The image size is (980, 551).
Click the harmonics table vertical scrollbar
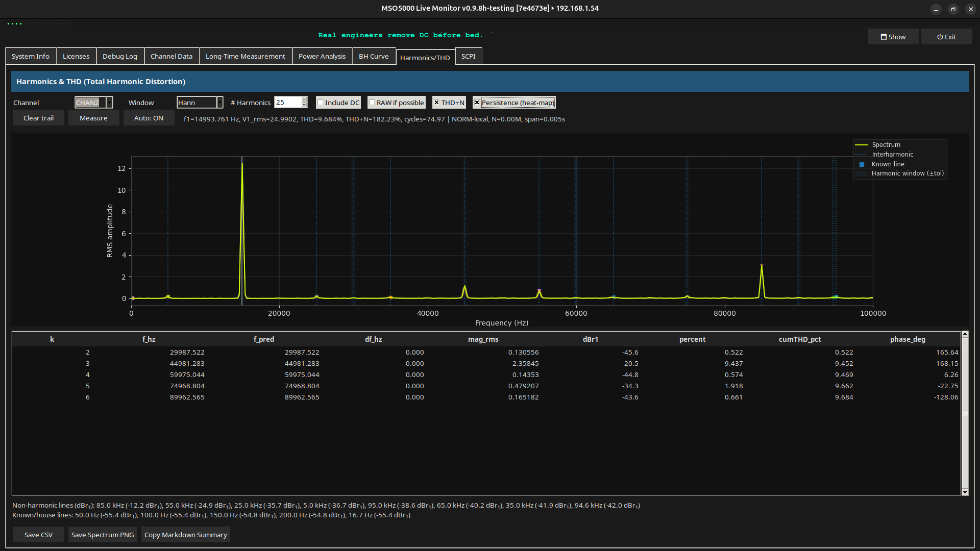click(x=965, y=413)
